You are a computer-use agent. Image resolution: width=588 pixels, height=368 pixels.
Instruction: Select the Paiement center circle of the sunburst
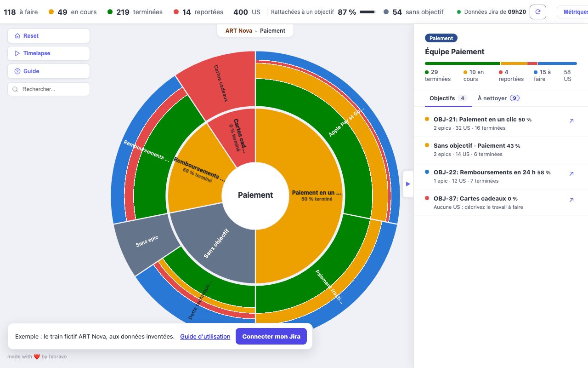click(x=255, y=195)
